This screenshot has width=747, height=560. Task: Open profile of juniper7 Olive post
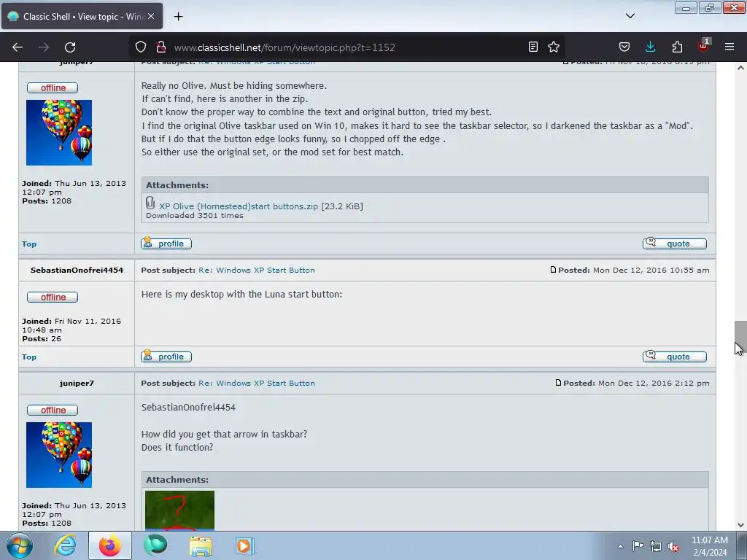point(166,244)
